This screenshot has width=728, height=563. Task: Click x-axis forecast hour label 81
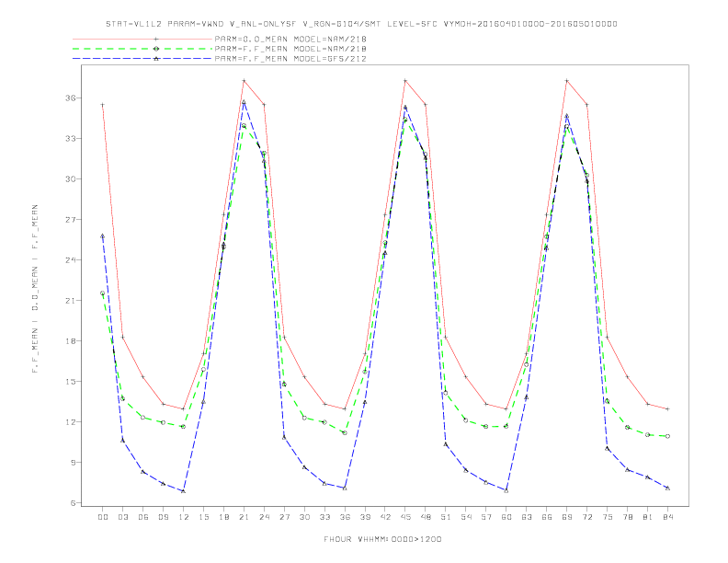click(648, 517)
